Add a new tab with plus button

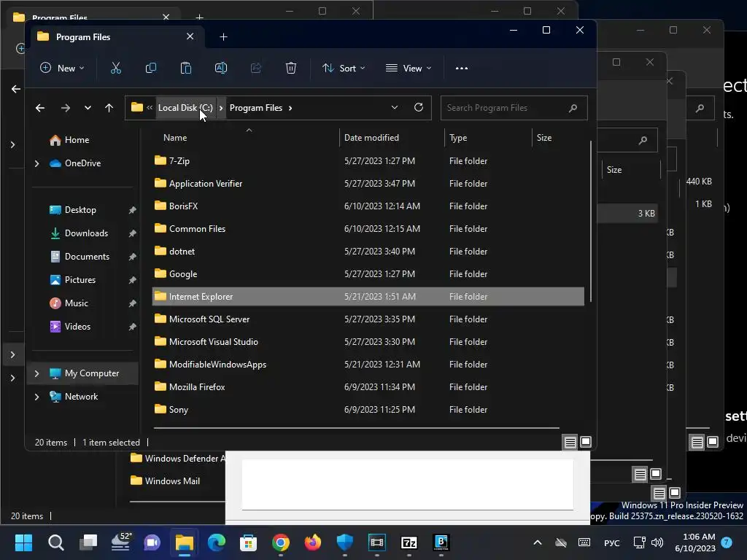pos(223,36)
